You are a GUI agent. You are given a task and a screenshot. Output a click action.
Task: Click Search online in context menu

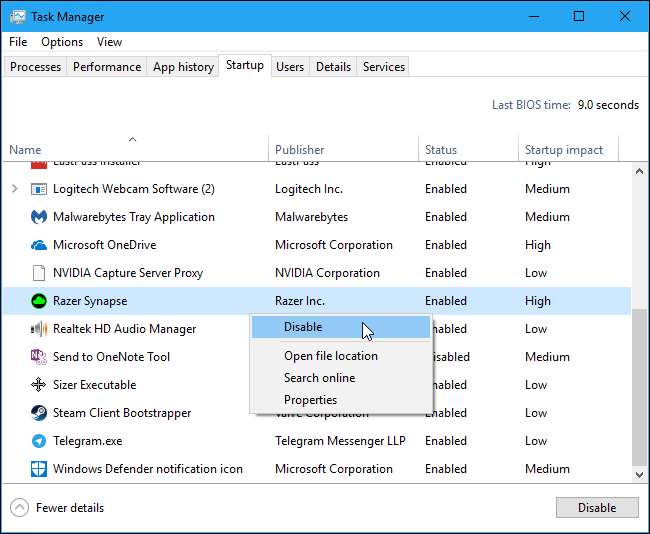[319, 378]
